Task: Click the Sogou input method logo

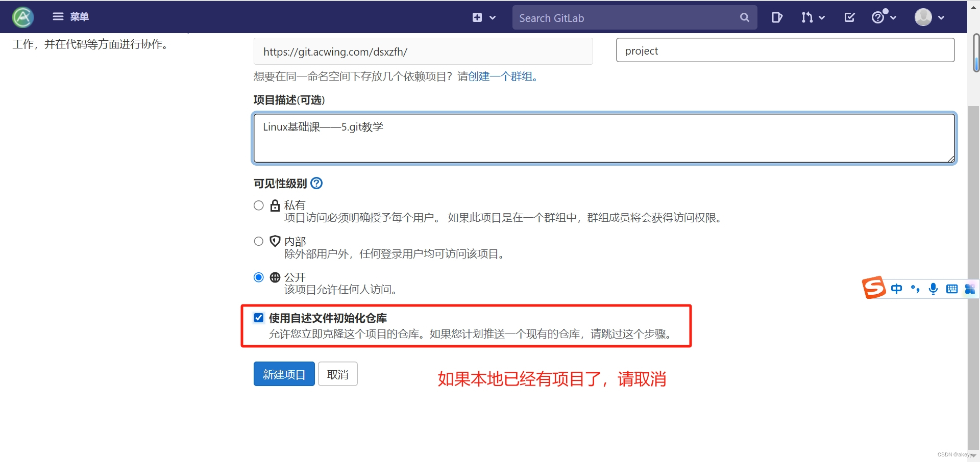Action: 873,288
